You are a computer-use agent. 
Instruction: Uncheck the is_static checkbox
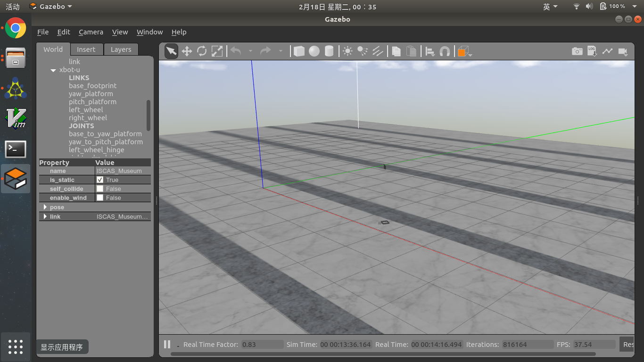(99, 180)
